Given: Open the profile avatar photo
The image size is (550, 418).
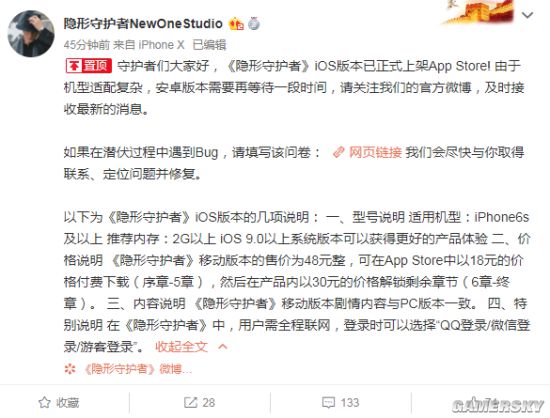Looking at the screenshot, I should (31, 34).
